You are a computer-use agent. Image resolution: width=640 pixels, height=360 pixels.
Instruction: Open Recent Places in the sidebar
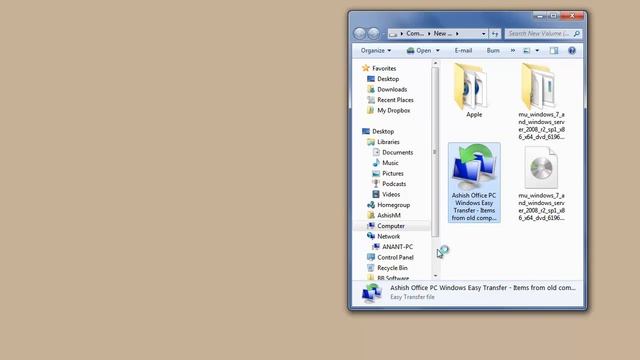click(x=395, y=100)
